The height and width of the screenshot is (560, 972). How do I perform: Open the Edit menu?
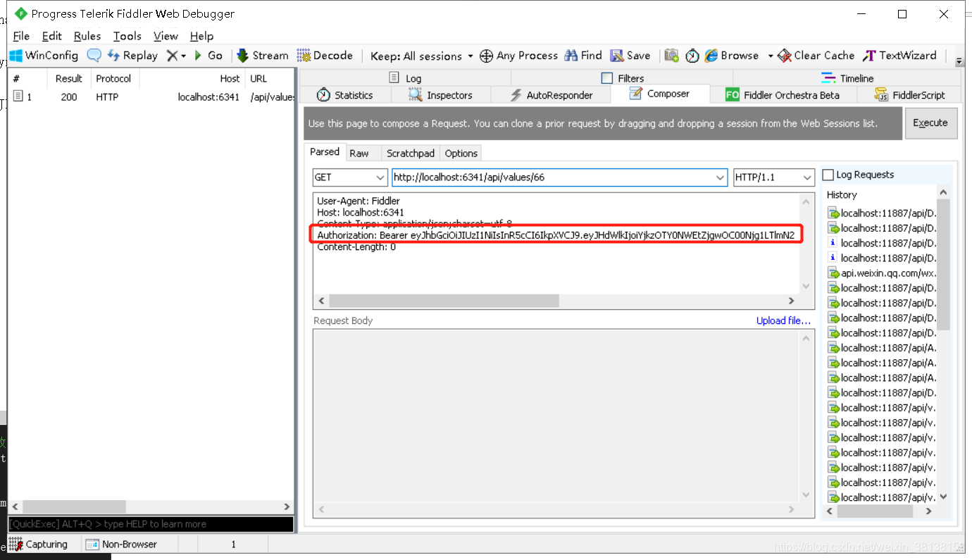coord(52,36)
